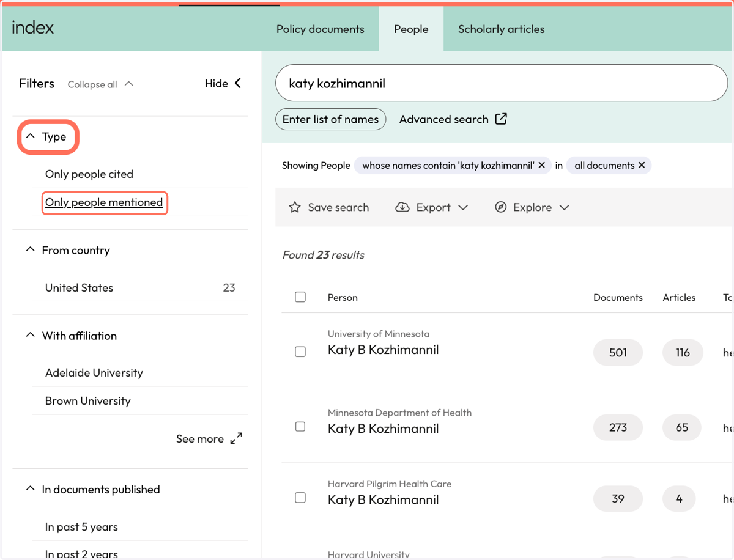
Task: Open Katy B Kozhimannil at Minnesota Department of Health
Action: click(x=383, y=429)
